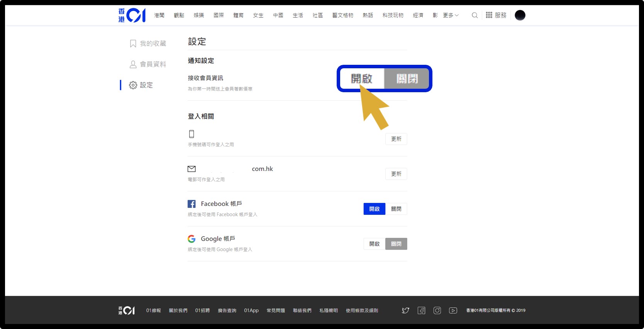Click the 電郵可作登入之用 text
The height and width of the screenshot is (329, 644).
tap(206, 180)
